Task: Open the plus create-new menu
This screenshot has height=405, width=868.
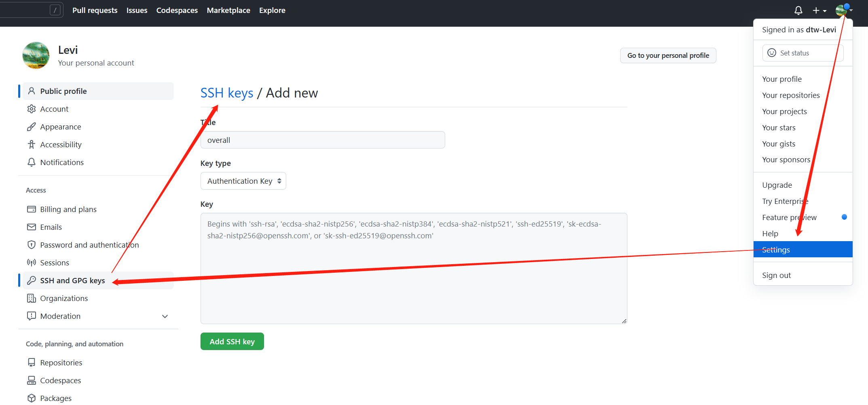Action: 819,11
